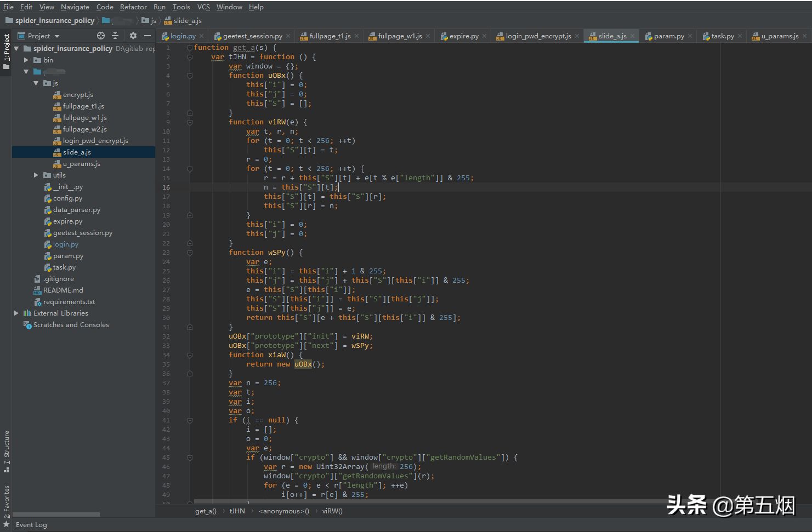Open the VCS menu
Image resolution: width=812 pixels, height=532 pixels.
coord(203,7)
